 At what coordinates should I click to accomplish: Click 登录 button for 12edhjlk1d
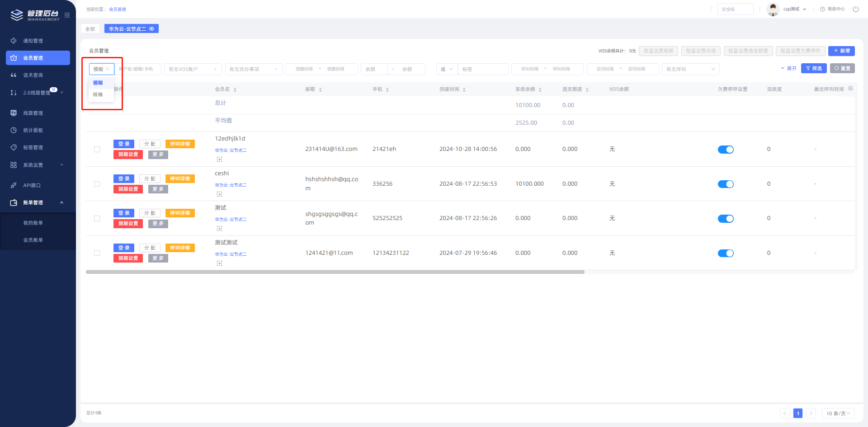point(124,144)
